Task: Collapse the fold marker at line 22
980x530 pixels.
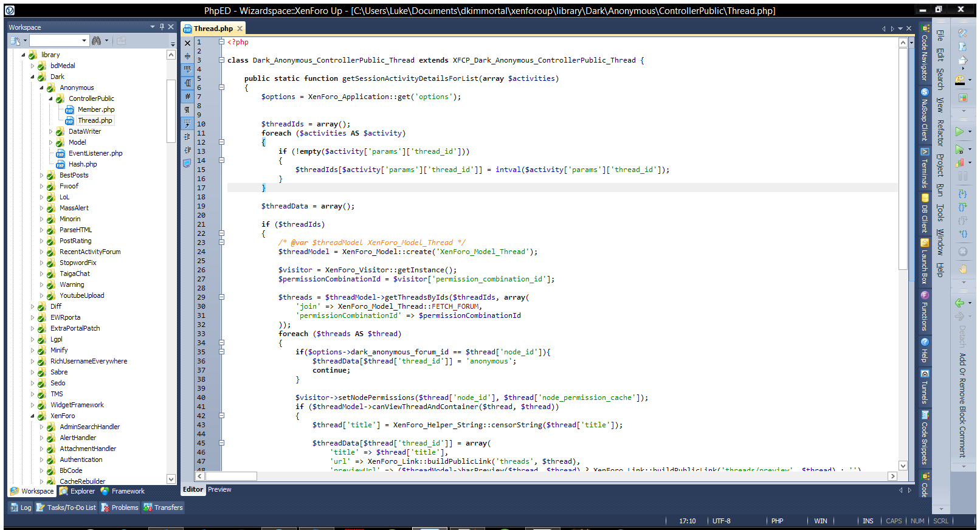Action: 221,233
